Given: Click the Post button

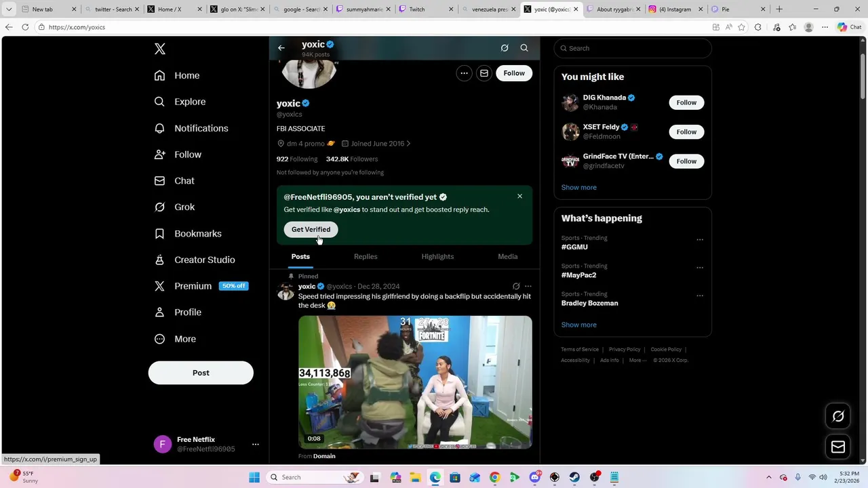Looking at the screenshot, I should click(x=201, y=373).
